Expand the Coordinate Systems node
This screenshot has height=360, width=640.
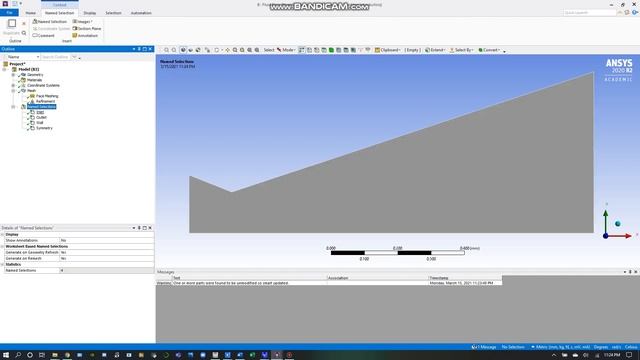13,85
